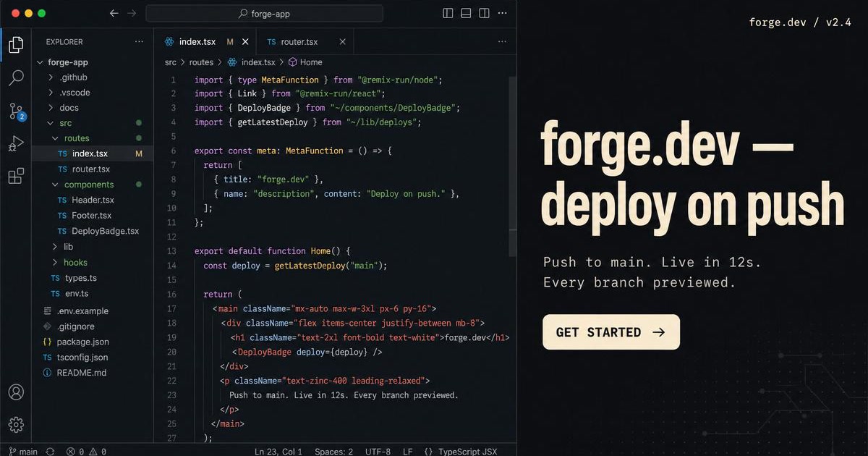This screenshot has height=456, width=868.
Task: Expand the .github folder
Action: tap(93, 77)
